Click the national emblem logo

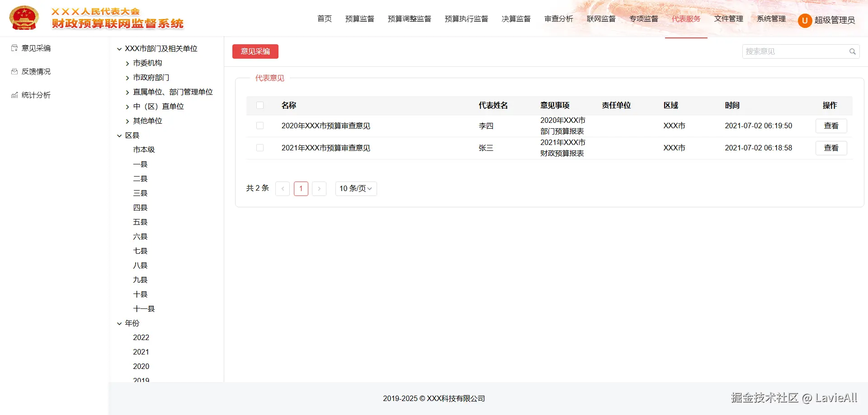pos(24,17)
